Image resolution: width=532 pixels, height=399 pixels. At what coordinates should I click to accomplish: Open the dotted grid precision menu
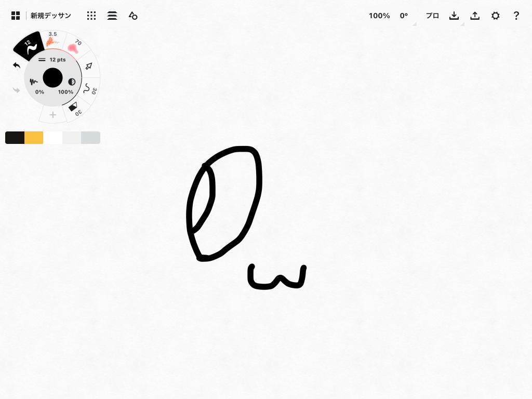91,16
